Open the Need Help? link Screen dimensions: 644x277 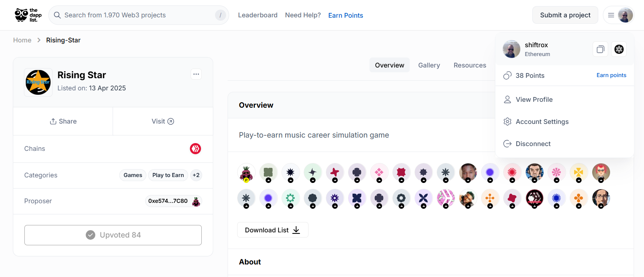(x=303, y=15)
